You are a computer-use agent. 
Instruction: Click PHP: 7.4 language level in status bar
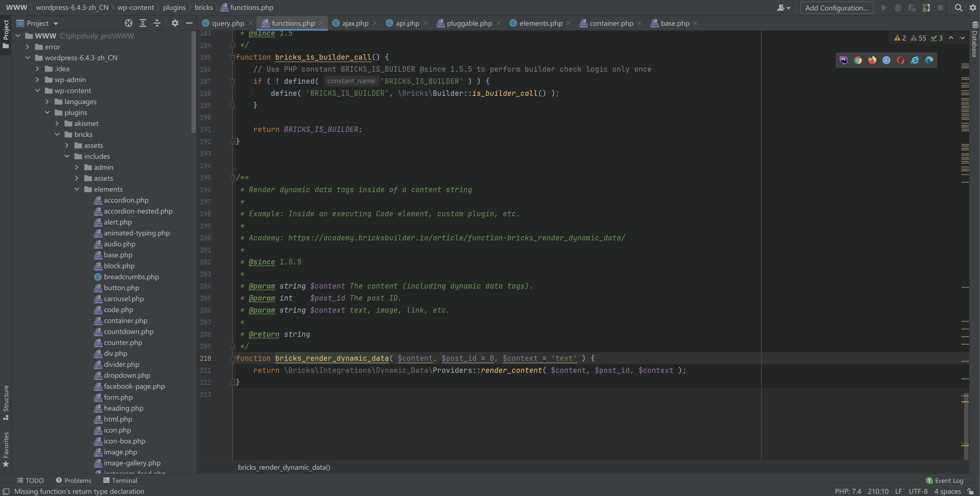coord(848,491)
